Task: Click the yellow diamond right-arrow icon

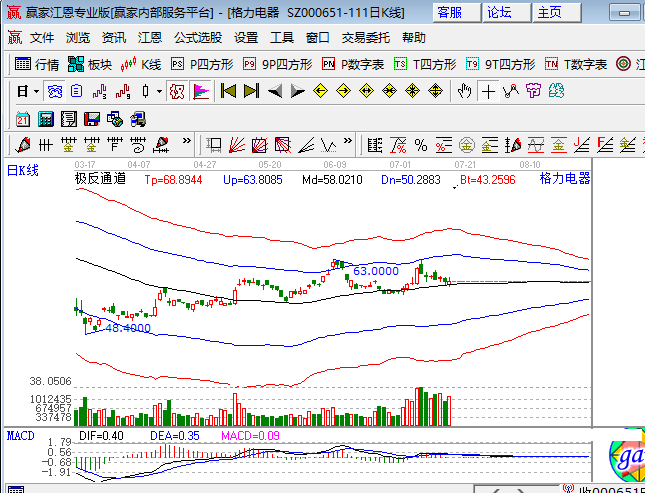Action: (343, 91)
